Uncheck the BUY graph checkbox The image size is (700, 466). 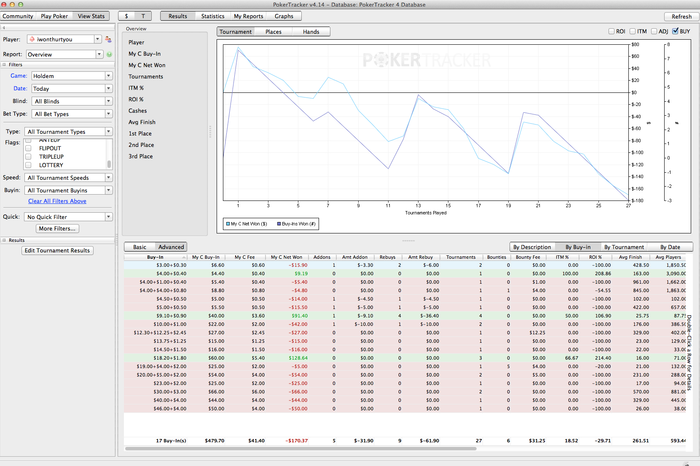[676, 32]
